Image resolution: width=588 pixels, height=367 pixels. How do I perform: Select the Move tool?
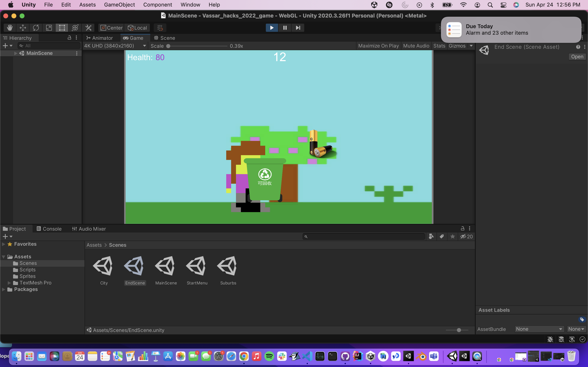(23, 28)
